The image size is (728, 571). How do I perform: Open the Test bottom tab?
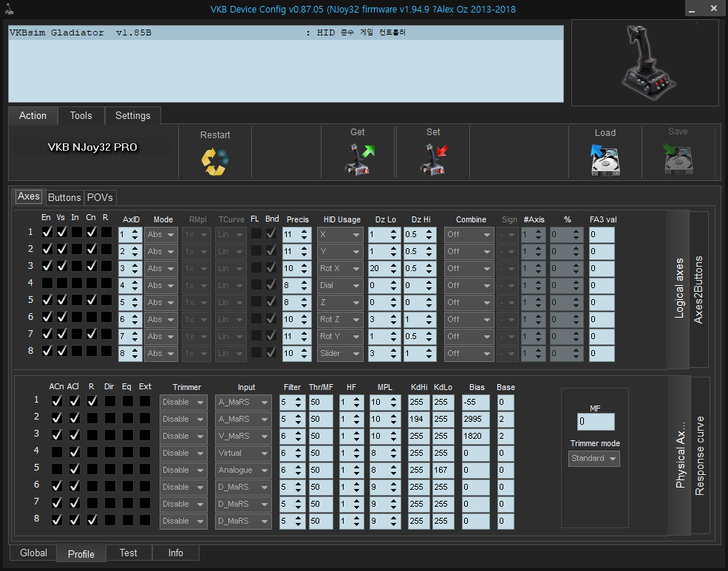(x=128, y=553)
